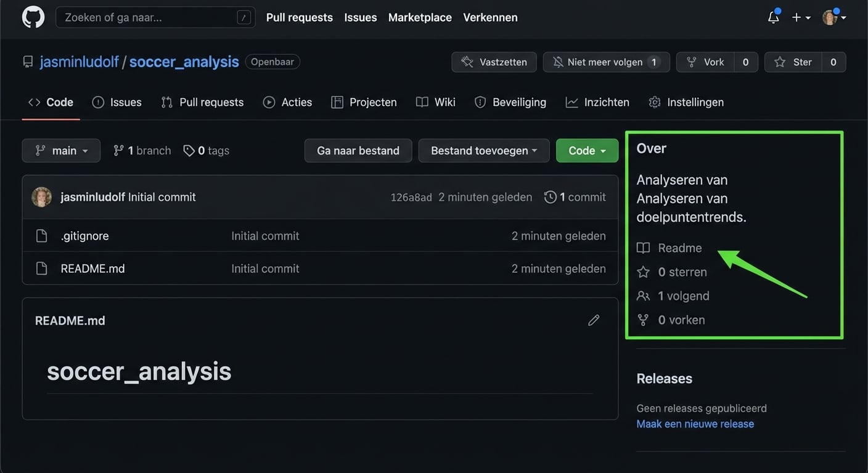Click the tag icon next to 0 tags
The width and height of the screenshot is (868, 473).
click(189, 151)
